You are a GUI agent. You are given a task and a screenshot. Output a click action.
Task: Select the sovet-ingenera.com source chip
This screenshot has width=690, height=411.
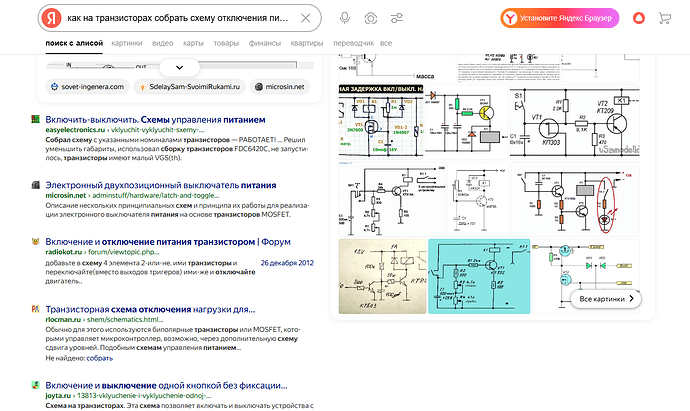coord(84,88)
